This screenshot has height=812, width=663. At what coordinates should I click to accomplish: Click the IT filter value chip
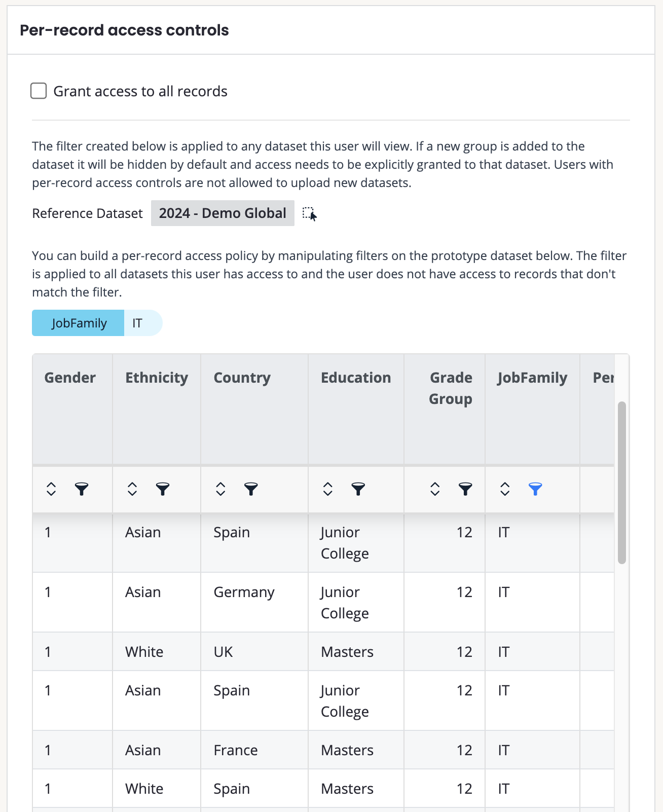138,323
